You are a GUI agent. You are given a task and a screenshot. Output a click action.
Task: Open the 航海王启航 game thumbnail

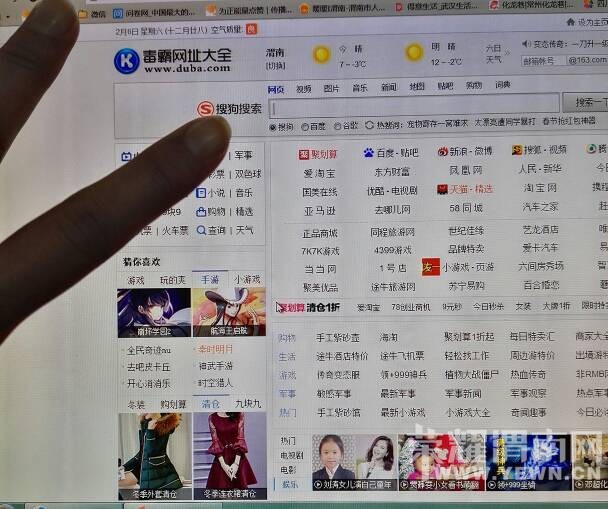(x=229, y=312)
